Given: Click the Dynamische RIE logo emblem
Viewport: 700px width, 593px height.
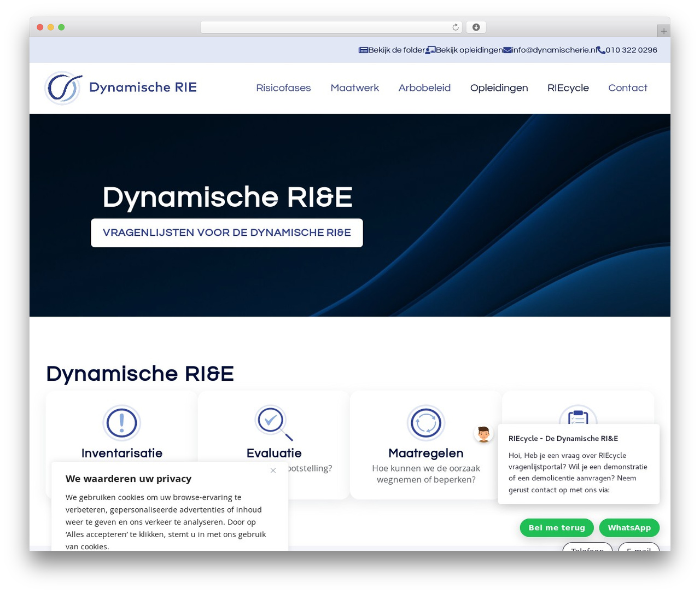Looking at the screenshot, I should [63, 88].
